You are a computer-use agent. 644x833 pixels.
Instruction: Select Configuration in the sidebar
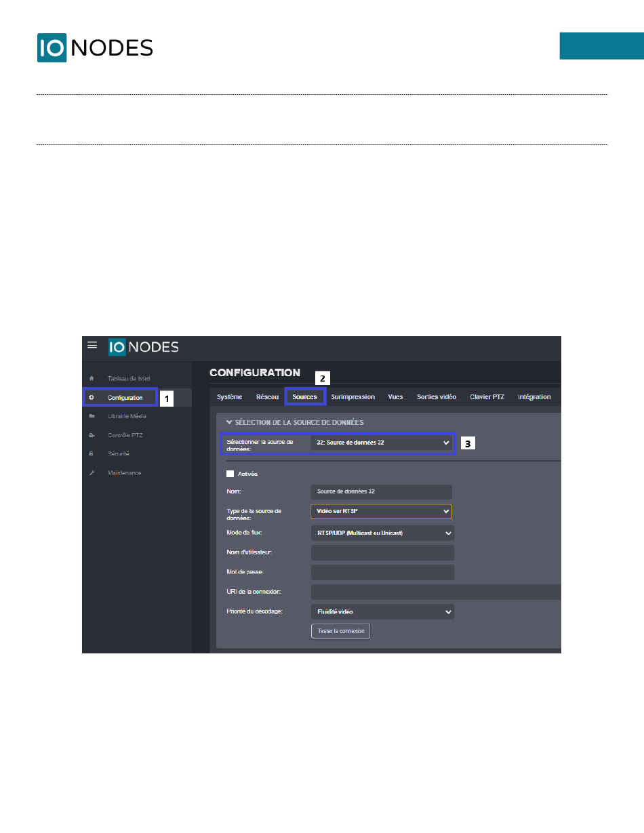[125, 398]
